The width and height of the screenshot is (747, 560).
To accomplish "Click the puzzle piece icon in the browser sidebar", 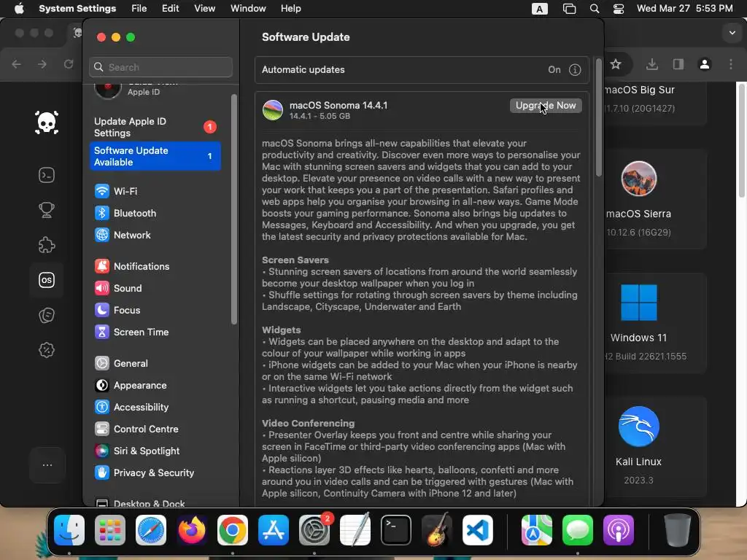I will pos(47,245).
